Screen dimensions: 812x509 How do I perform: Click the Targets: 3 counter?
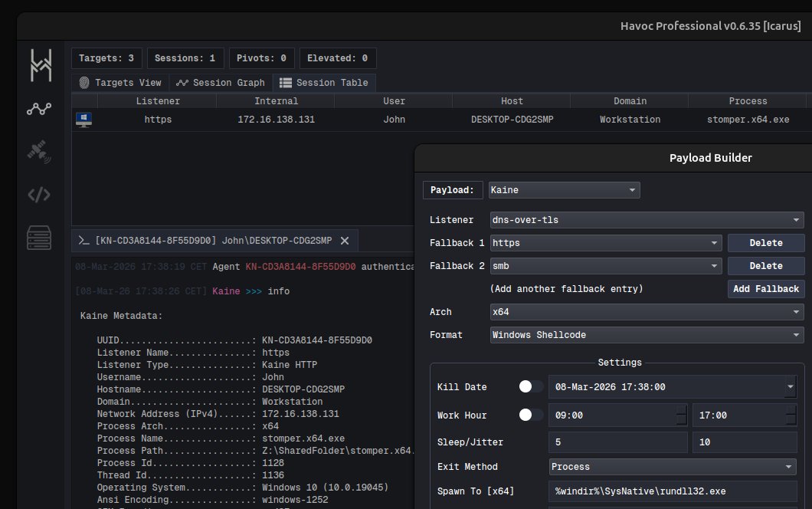pos(106,58)
